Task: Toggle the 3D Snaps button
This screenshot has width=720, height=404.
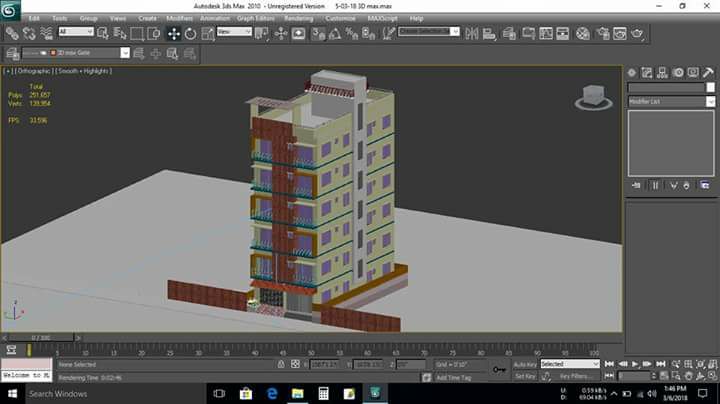Action: [x=318, y=34]
